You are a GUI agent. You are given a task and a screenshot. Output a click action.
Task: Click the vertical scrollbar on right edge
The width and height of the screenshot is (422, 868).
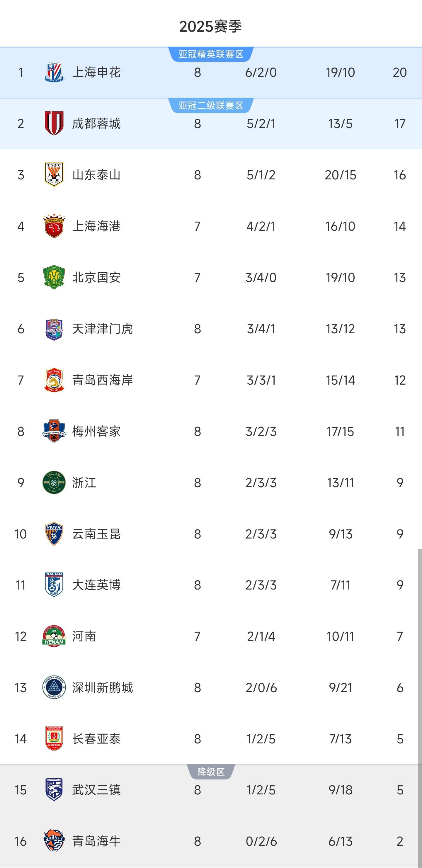click(420, 708)
